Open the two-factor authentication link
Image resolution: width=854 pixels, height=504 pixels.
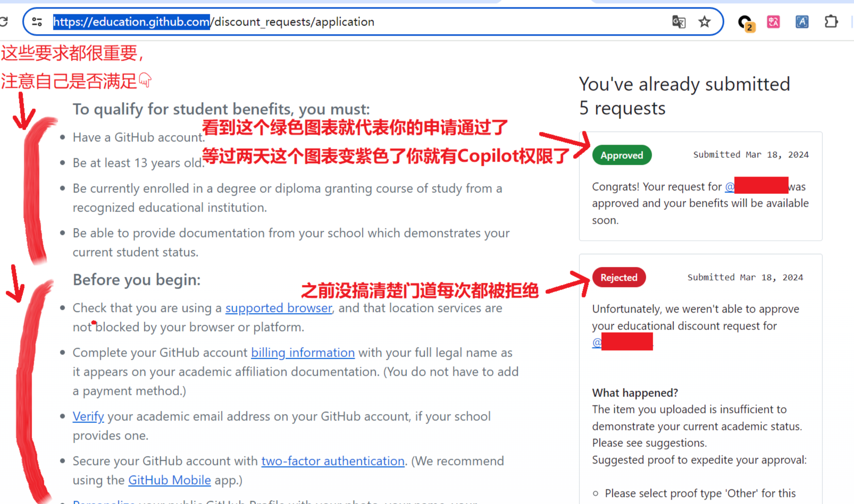tap(333, 461)
